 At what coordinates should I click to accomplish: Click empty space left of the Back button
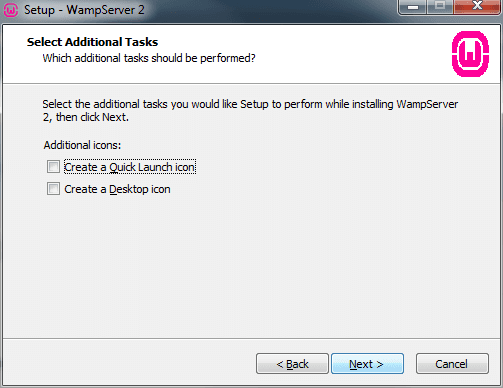coord(130,364)
